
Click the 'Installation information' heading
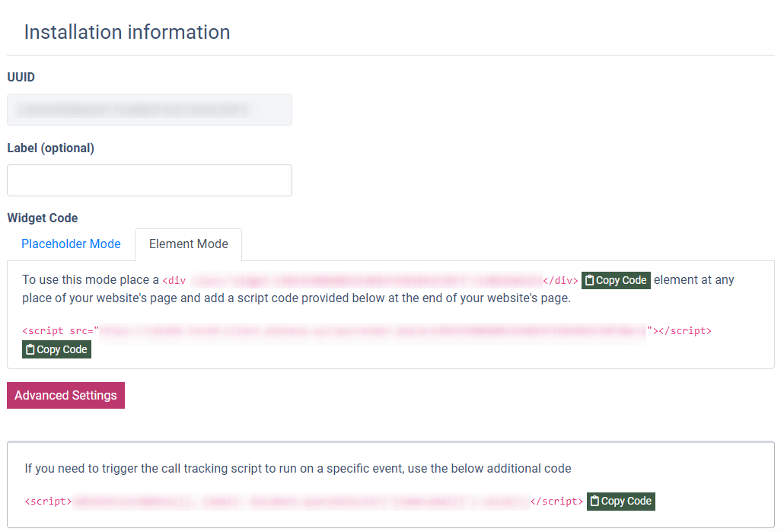point(127,32)
